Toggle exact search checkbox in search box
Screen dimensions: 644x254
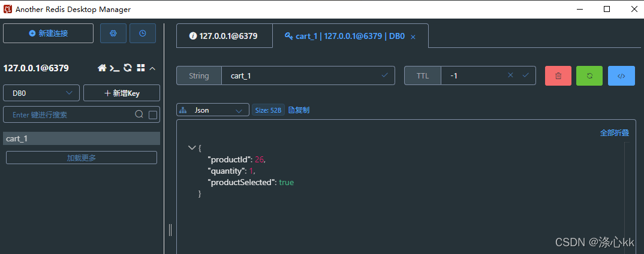[153, 115]
